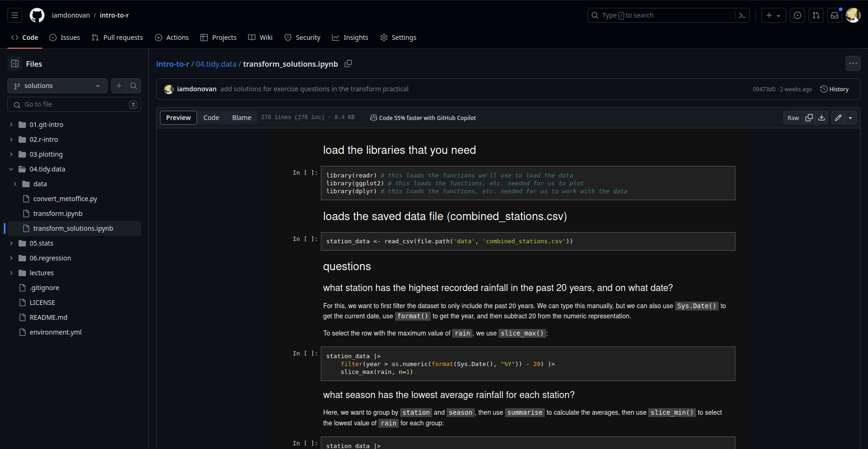Switch to the Blame tab
868x449 pixels.
241,117
